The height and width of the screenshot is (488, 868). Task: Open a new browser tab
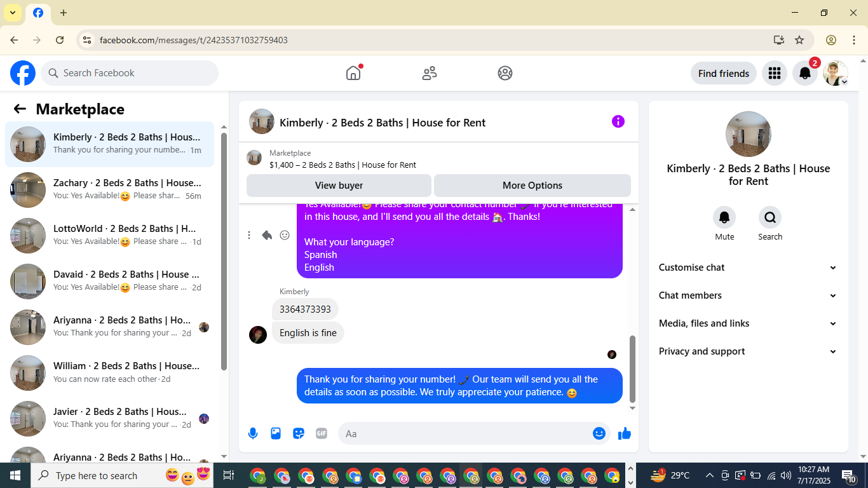click(63, 13)
